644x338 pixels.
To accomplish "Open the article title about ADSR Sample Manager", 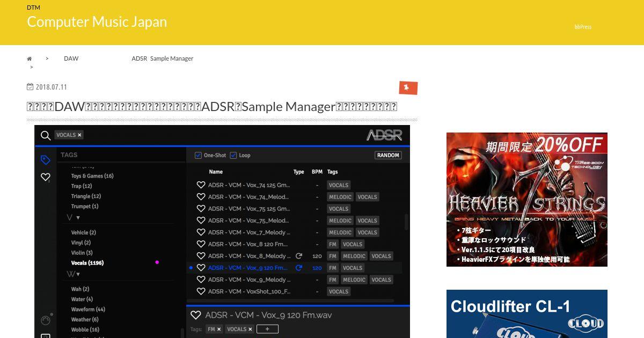I will coord(212,106).
